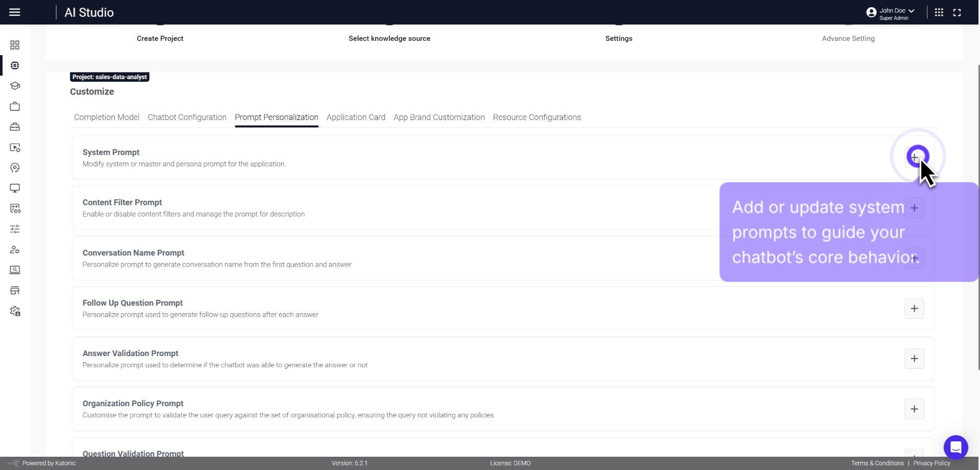Open the video settings icon in sidebar
The width and height of the screenshot is (980, 470).
point(15,147)
